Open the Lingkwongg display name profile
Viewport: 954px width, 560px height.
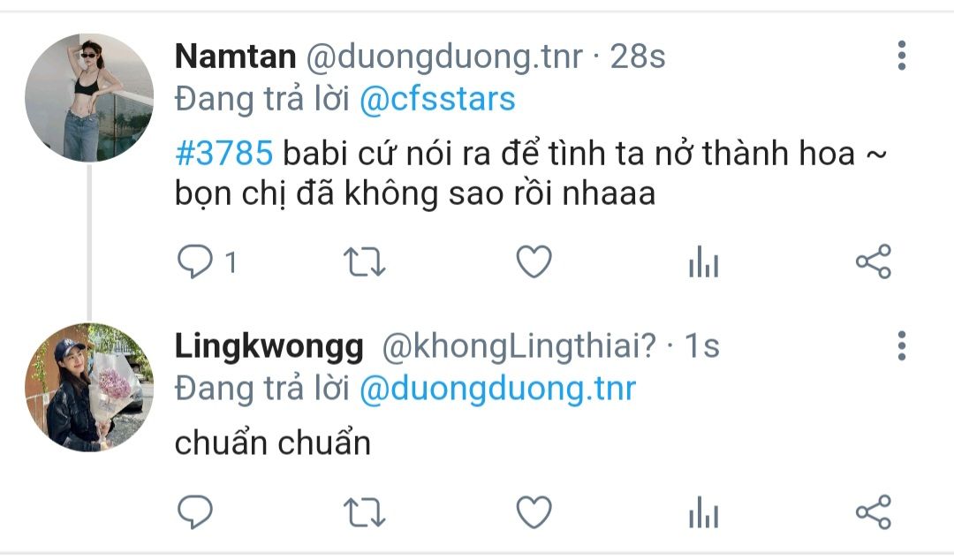point(269,347)
